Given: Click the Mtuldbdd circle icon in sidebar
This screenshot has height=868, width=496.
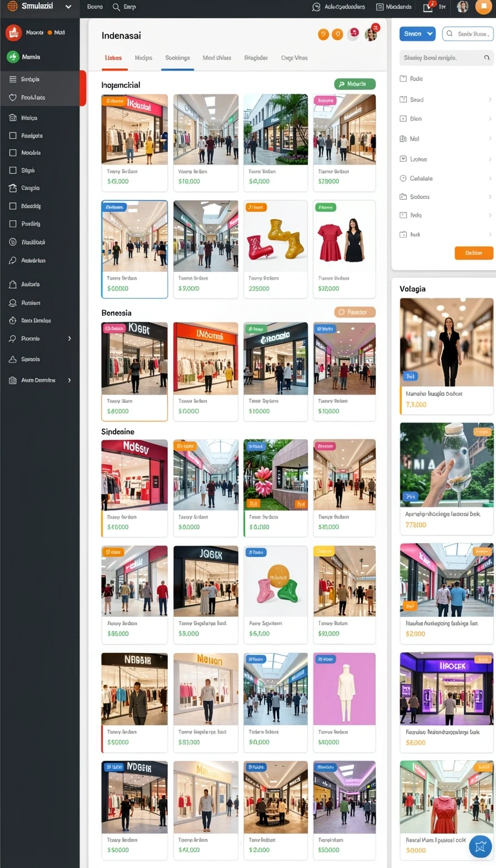Looking at the screenshot, I should click(x=13, y=242).
